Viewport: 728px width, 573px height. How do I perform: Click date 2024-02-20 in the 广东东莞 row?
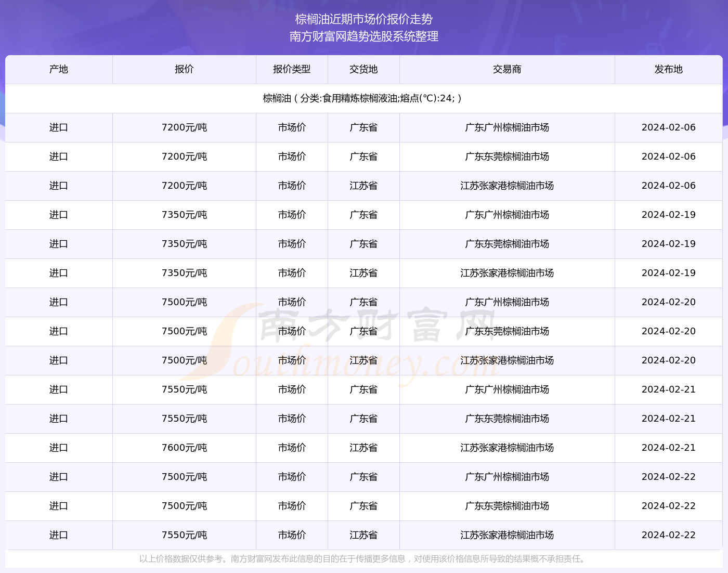tap(669, 331)
